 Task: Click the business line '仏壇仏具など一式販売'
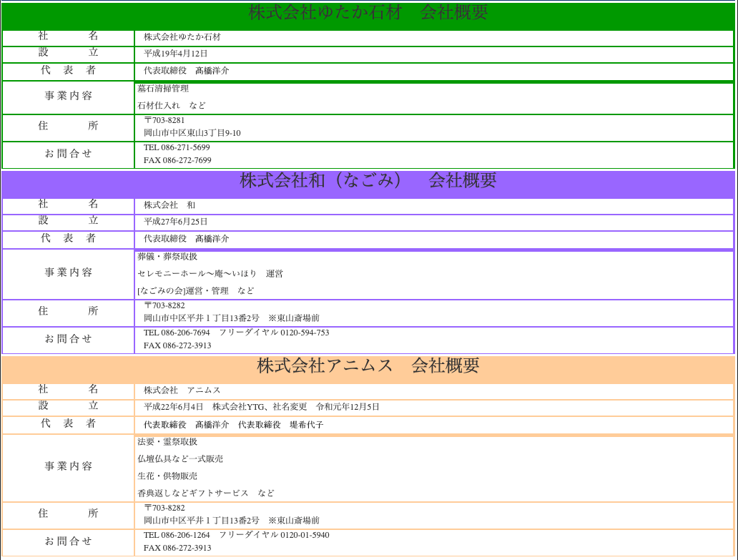click(180, 459)
